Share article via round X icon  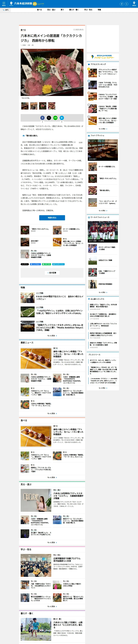(49, 118)
